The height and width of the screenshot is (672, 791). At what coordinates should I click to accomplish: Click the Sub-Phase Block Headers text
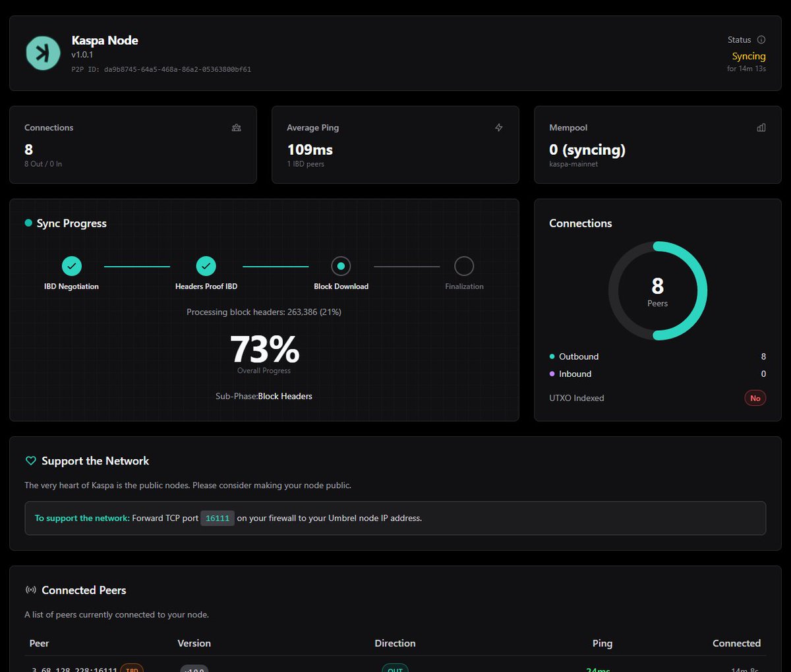[x=264, y=396]
